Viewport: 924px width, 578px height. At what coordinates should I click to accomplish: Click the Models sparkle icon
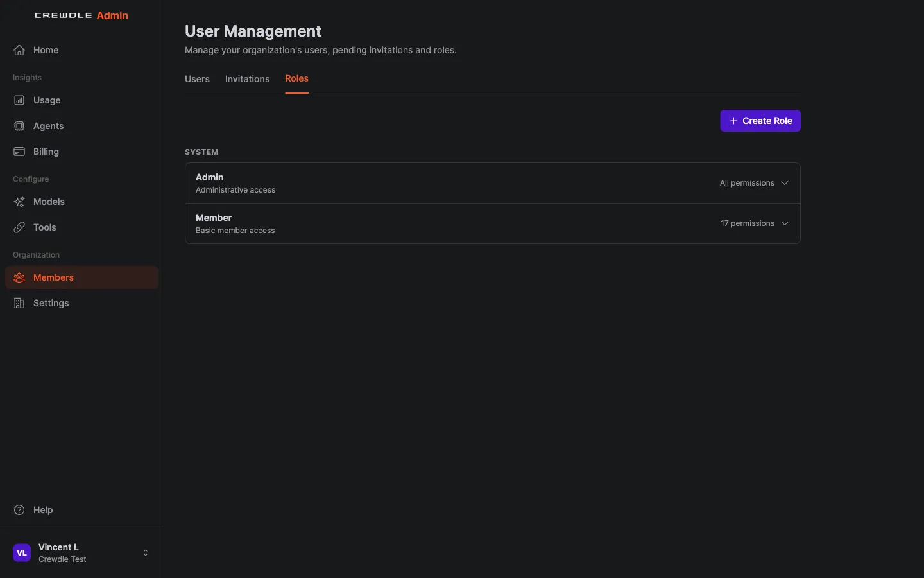coord(19,202)
